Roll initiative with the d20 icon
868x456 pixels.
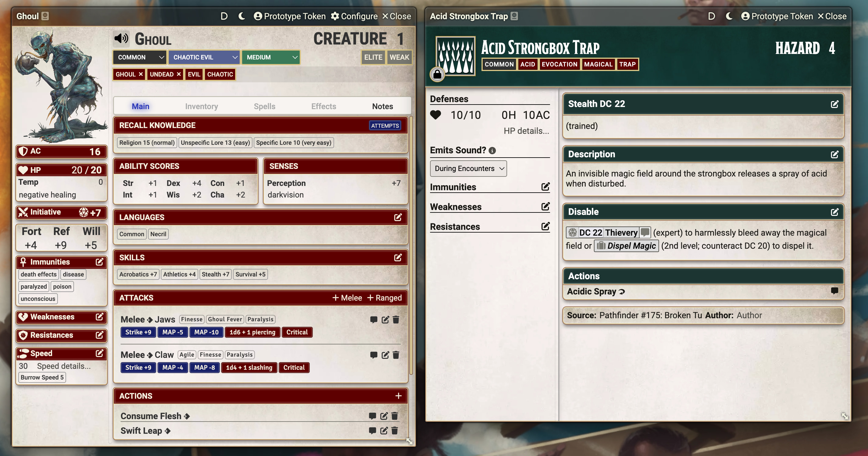(x=83, y=212)
